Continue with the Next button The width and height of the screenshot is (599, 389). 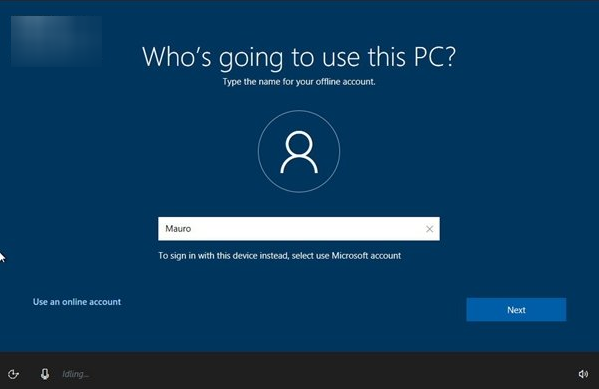(516, 310)
